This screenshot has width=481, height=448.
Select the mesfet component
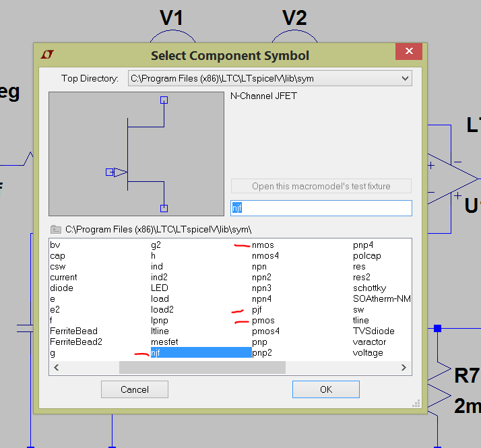click(164, 342)
